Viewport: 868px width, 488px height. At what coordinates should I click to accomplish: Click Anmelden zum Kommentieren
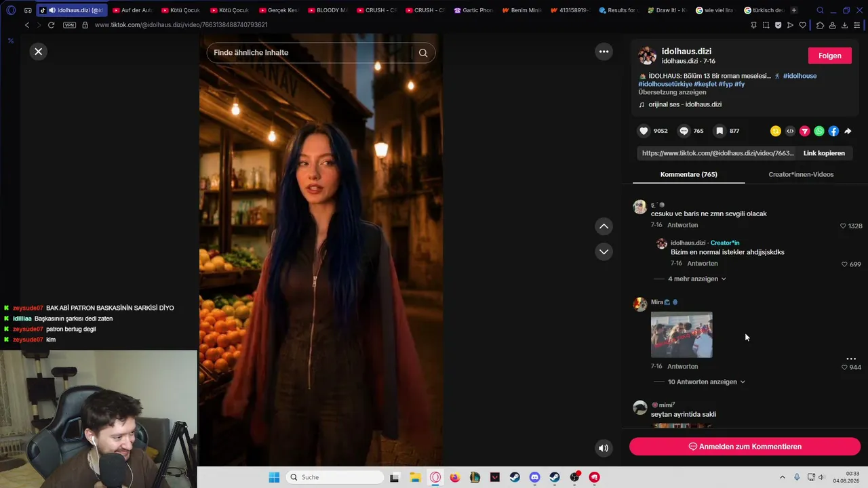pos(745,447)
